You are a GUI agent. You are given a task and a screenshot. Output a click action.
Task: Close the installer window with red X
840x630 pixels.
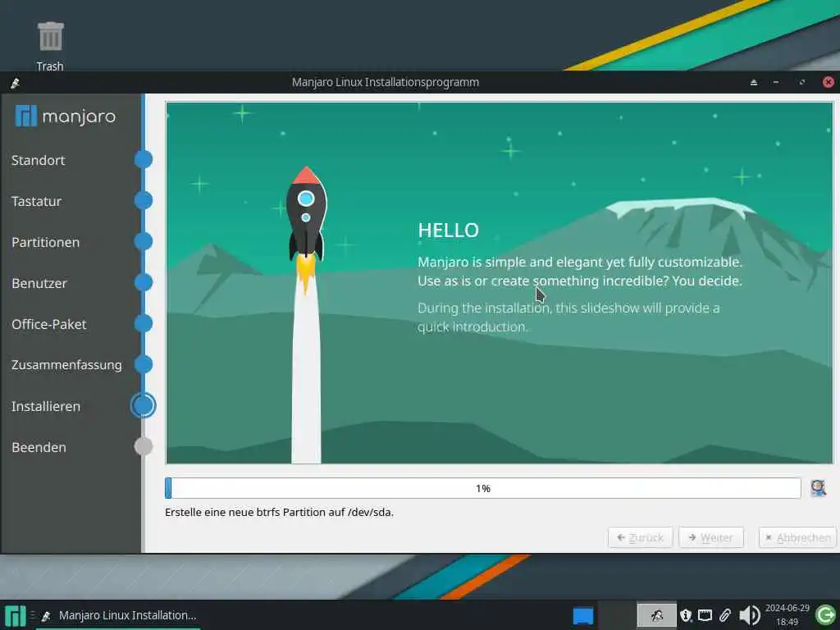point(829,82)
